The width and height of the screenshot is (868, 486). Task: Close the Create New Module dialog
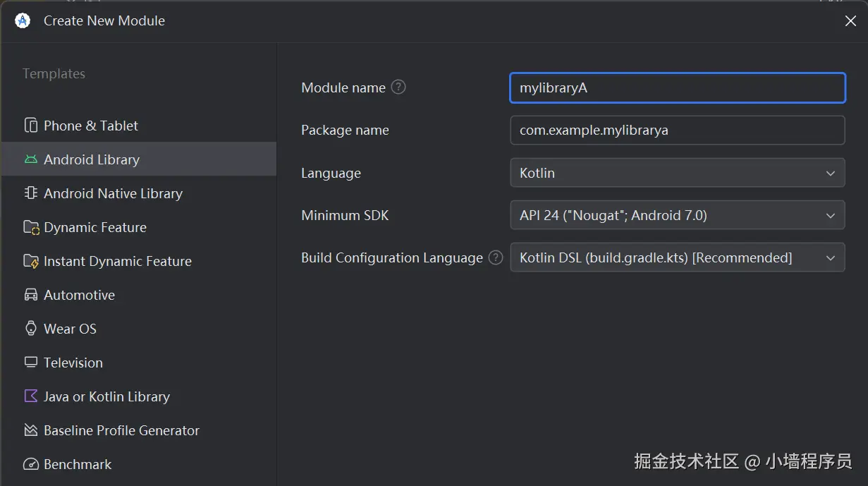tap(850, 21)
